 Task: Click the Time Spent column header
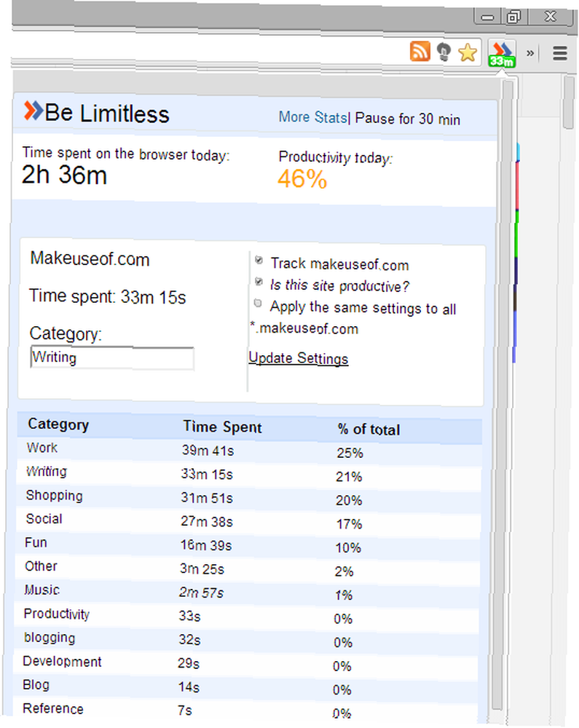pos(222,427)
